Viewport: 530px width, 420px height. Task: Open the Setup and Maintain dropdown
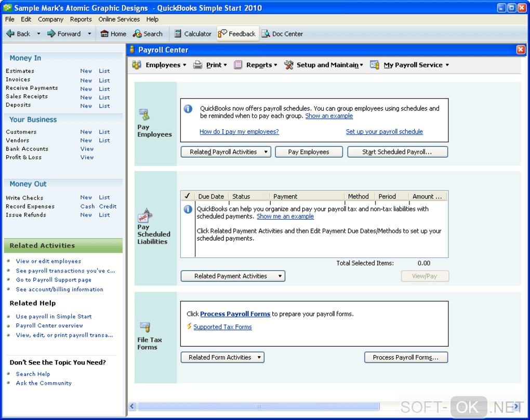point(329,65)
